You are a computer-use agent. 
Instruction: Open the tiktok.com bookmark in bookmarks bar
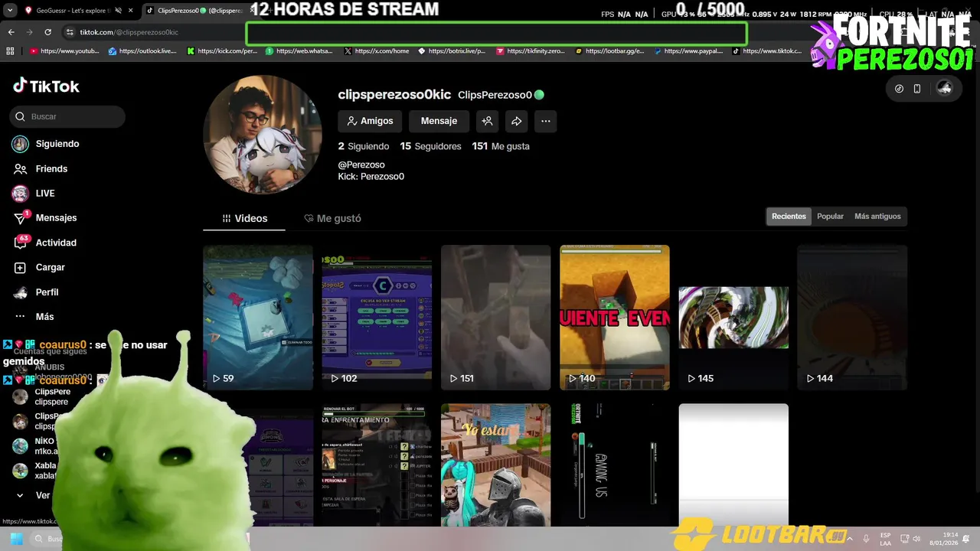tap(767, 51)
